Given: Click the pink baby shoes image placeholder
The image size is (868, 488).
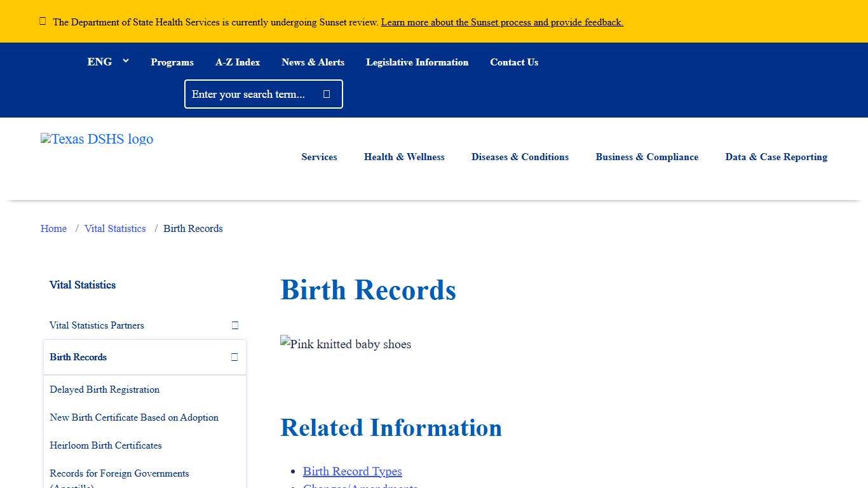Looking at the screenshot, I should click(345, 344).
